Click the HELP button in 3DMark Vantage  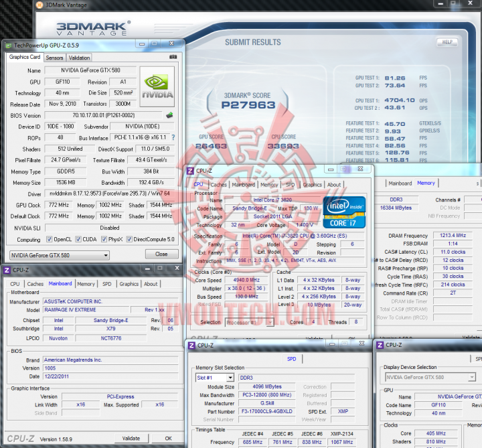447,42
